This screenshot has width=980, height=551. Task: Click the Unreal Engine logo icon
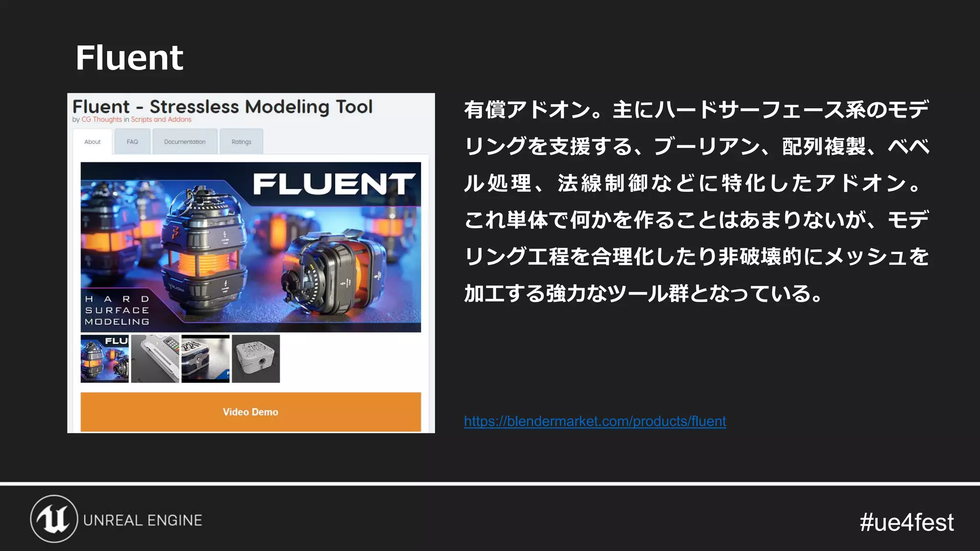click(x=54, y=519)
